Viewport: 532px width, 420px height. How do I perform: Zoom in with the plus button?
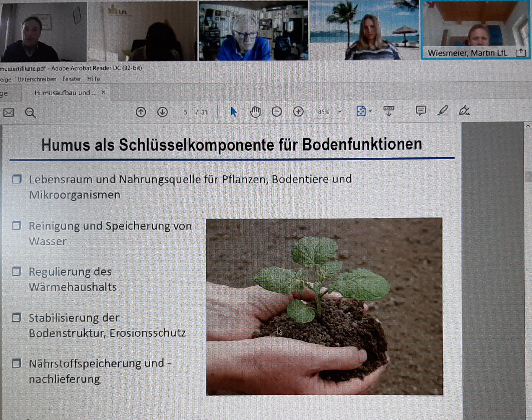298,112
